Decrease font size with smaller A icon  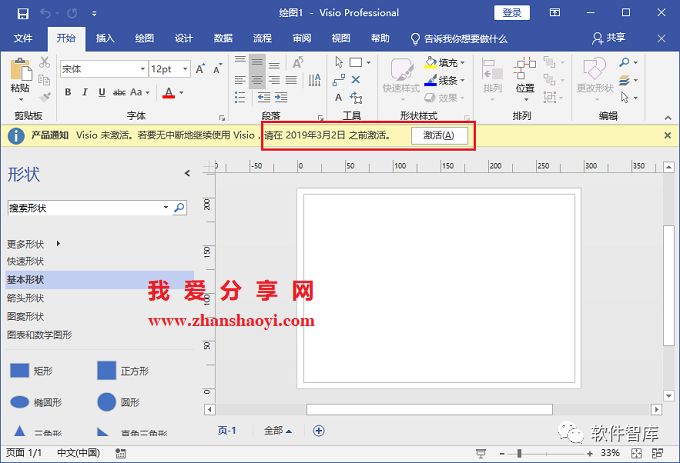pos(217,69)
